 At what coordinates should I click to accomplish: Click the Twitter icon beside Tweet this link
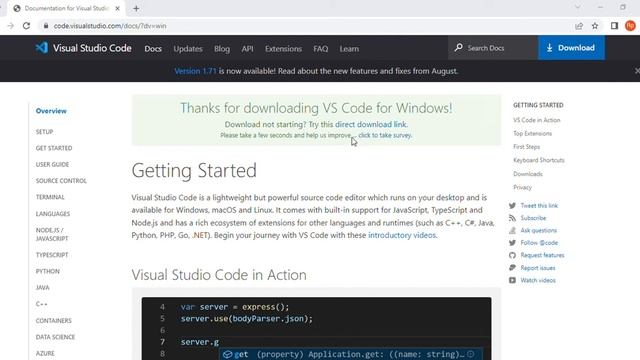(512, 205)
